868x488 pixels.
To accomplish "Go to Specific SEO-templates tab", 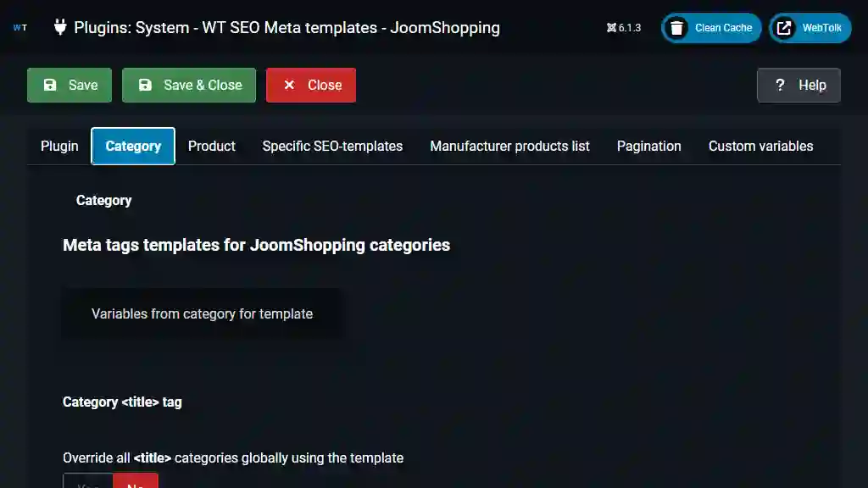I will 332,146.
